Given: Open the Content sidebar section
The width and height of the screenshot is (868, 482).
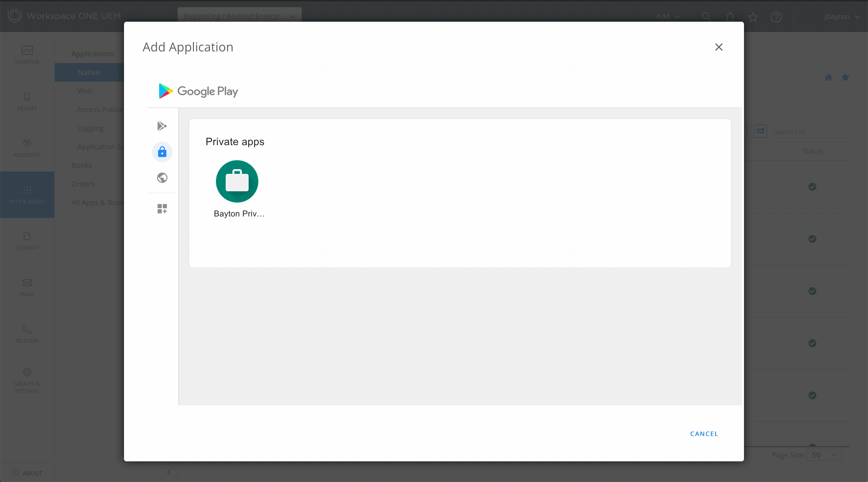Looking at the screenshot, I should (x=27, y=241).
